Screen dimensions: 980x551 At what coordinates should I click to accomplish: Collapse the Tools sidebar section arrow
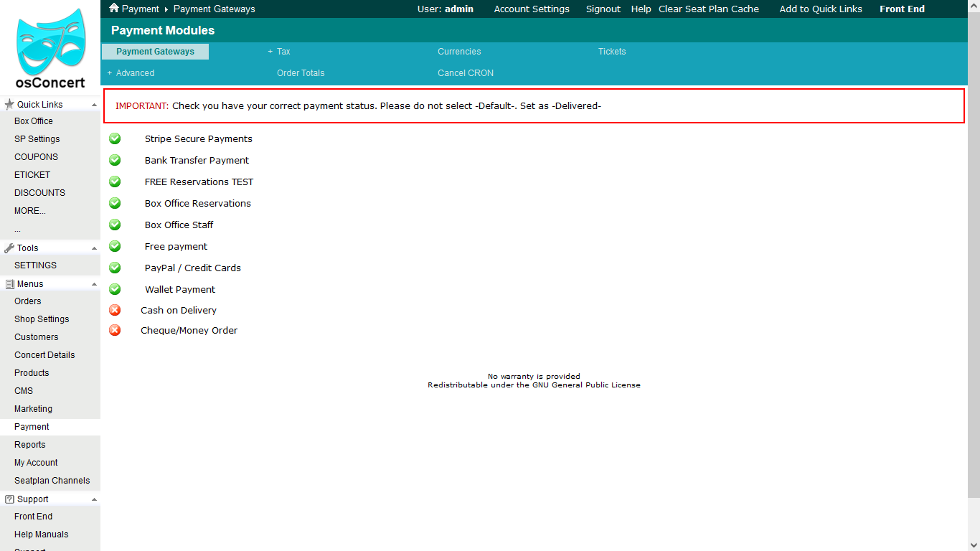coord(94,248)
